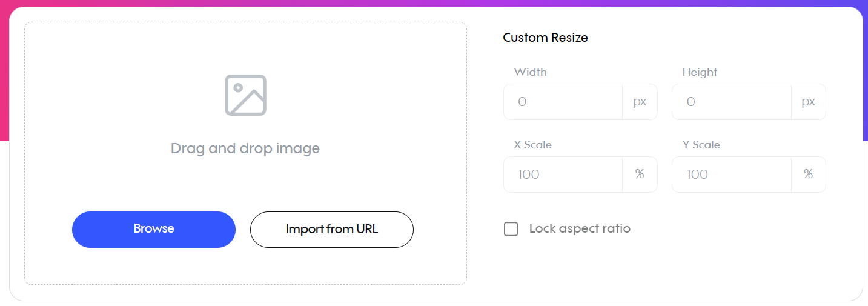Open the Import from URL dialog

click(332, 230)
